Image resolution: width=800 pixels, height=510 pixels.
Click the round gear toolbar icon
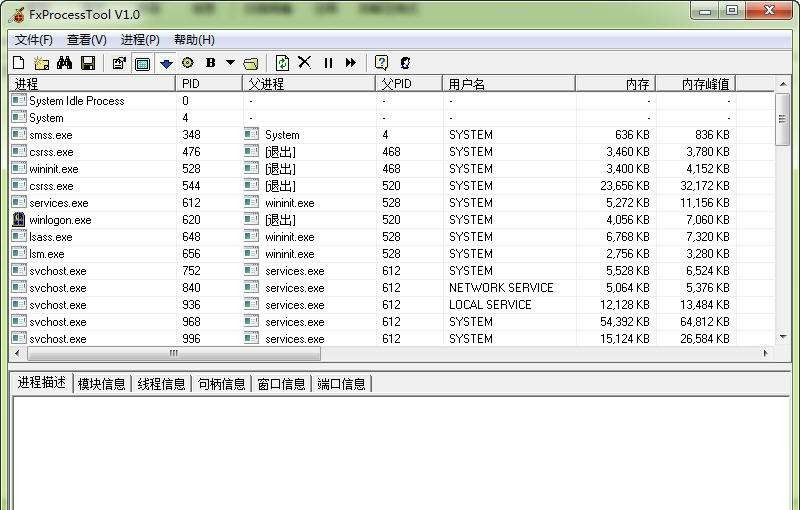188,63
